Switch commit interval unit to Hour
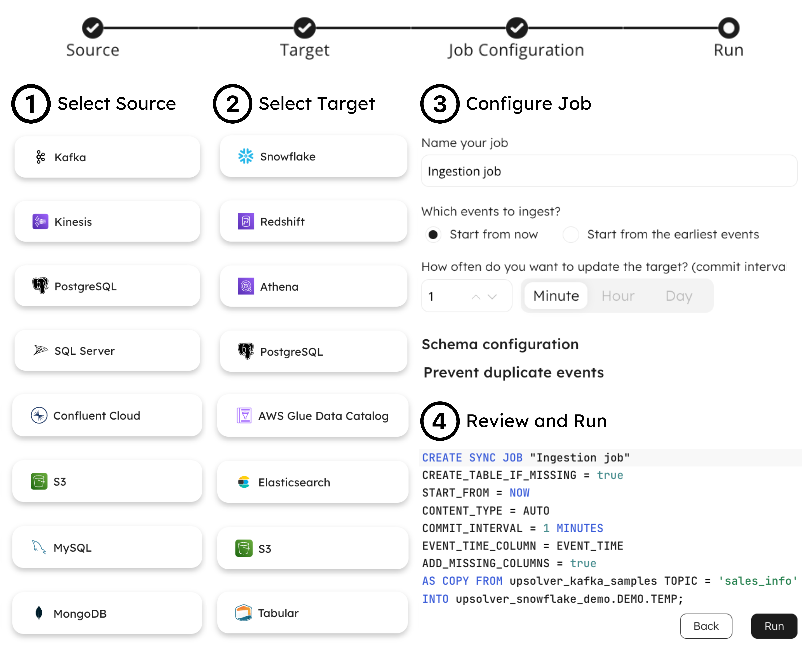This screenshot has height=650, width=812. point(618,296)
